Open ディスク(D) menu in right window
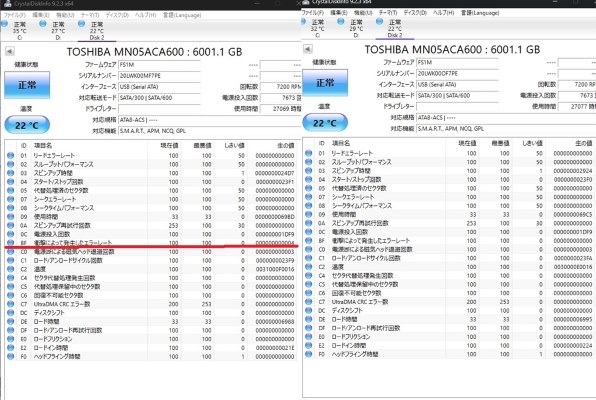Viewport: 596px width, 400px height. click(x=415, y=13)
